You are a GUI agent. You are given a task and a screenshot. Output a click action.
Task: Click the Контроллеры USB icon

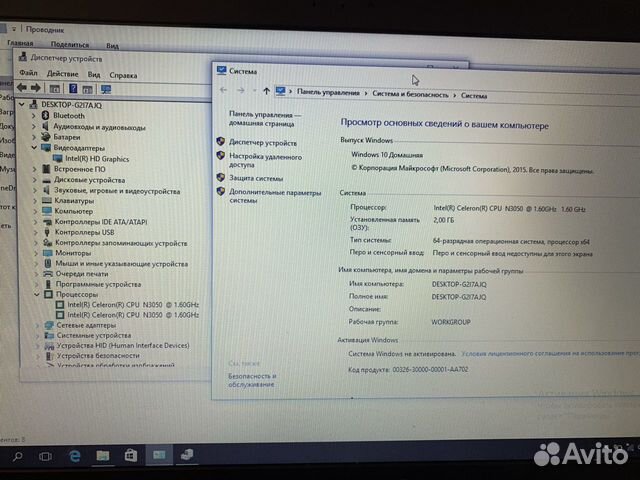click(x=47, y=232)
